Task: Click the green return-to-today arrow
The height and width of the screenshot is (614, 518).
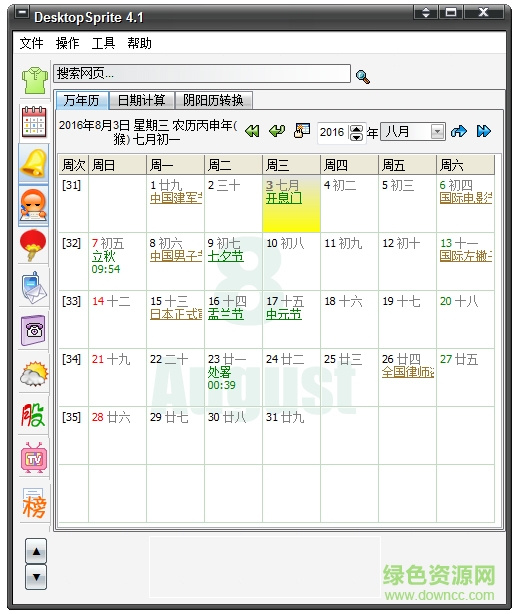Action: [x=277, y=130]
